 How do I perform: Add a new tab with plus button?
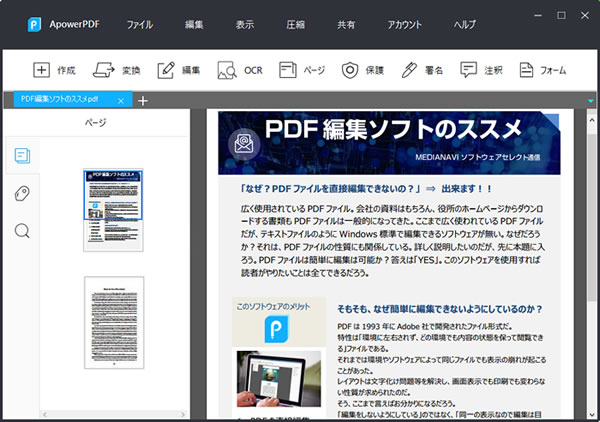(143, 101)
